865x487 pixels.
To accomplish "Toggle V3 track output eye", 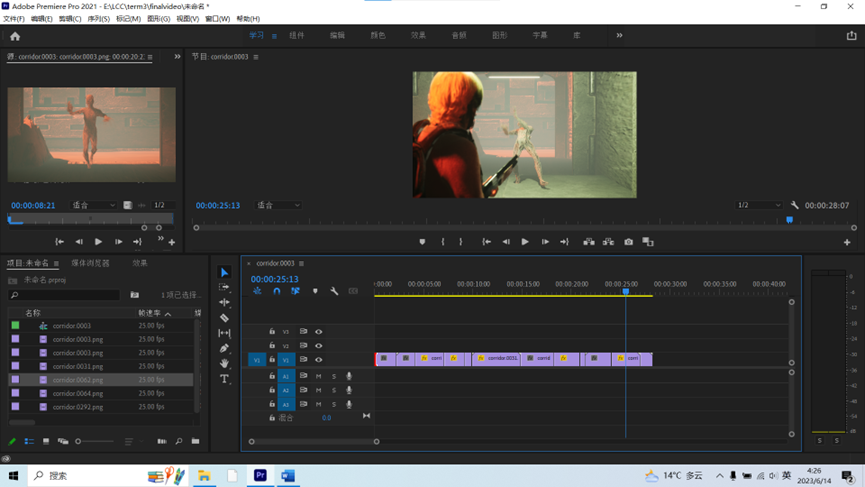I will coord(318,331).
